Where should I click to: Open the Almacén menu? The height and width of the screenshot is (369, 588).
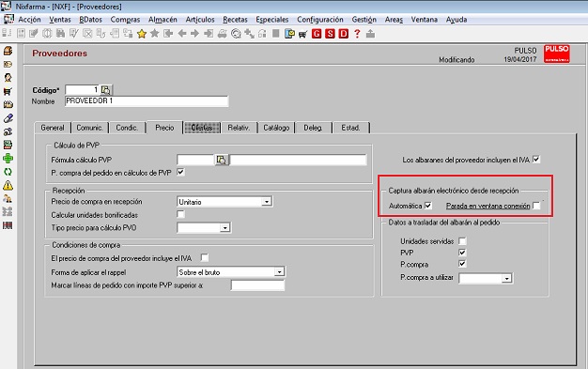click(x=162, y=20)
